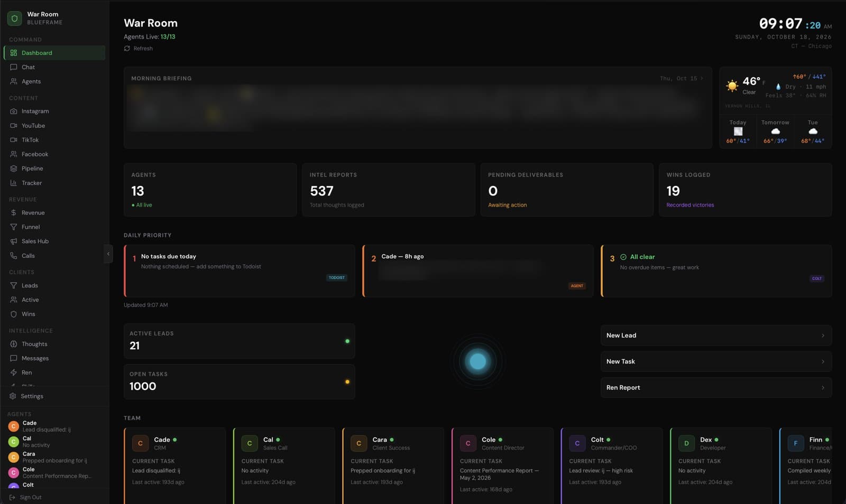This screenshot has height=504, width=846.
Task: Go to next day in Morning Briefing
Action: coord(702,78)
